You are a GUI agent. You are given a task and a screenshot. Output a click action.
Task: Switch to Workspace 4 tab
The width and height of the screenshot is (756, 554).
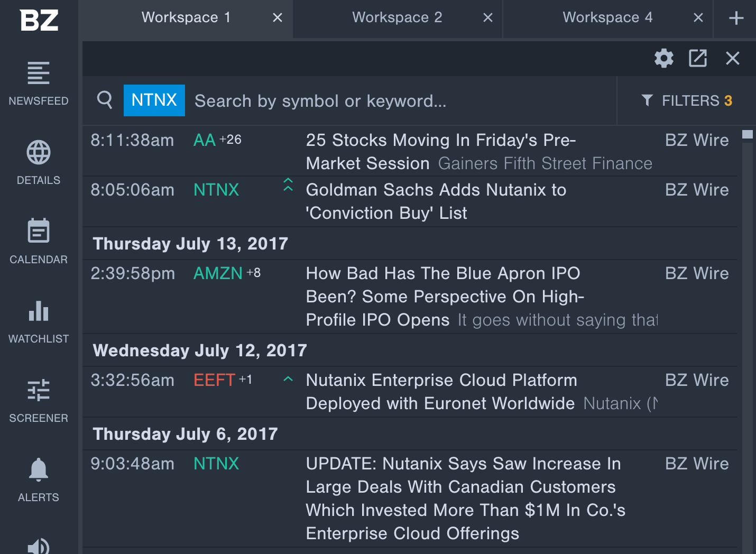(x=607, y=18)
